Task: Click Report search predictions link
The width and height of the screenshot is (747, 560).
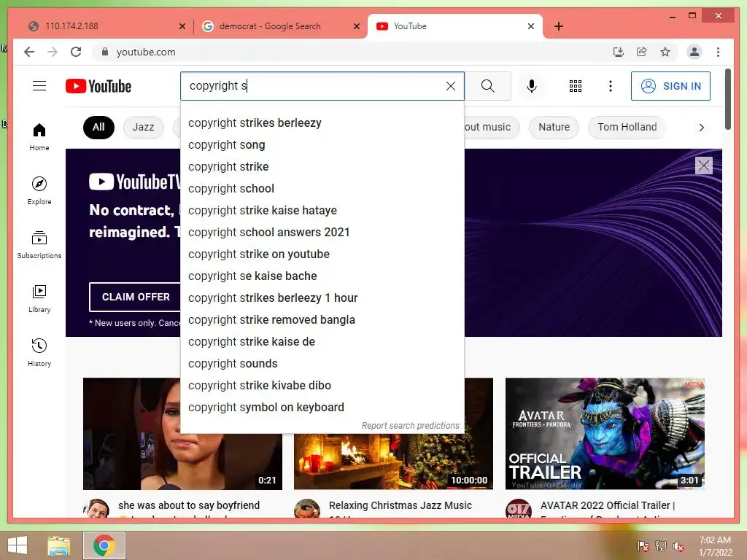Action: (410, 425)
